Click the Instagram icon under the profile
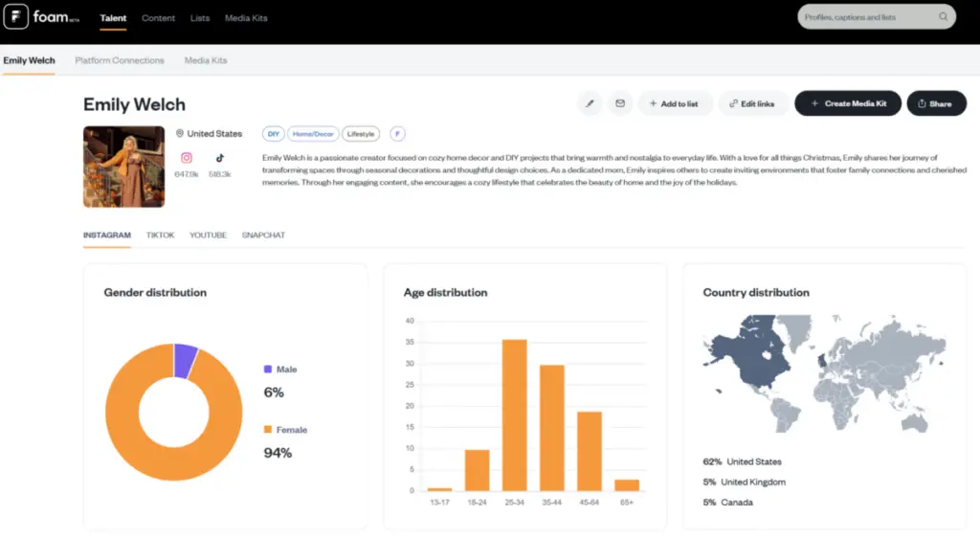 187,158
